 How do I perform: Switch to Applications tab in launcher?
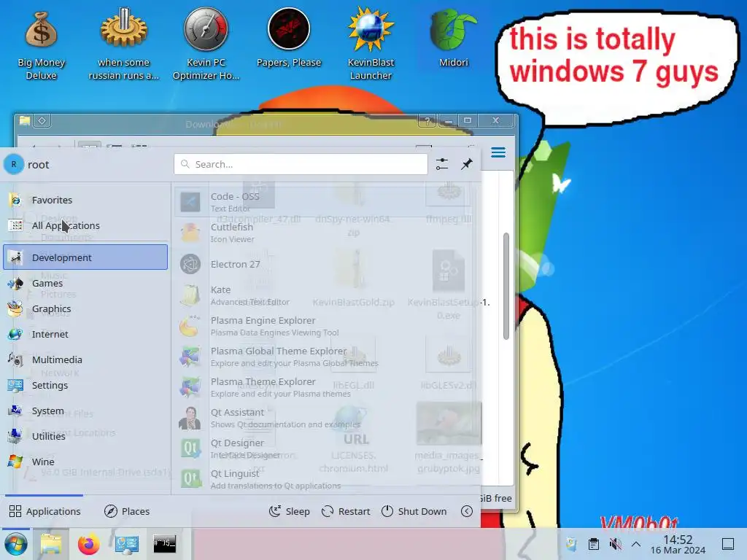[44, 511]
